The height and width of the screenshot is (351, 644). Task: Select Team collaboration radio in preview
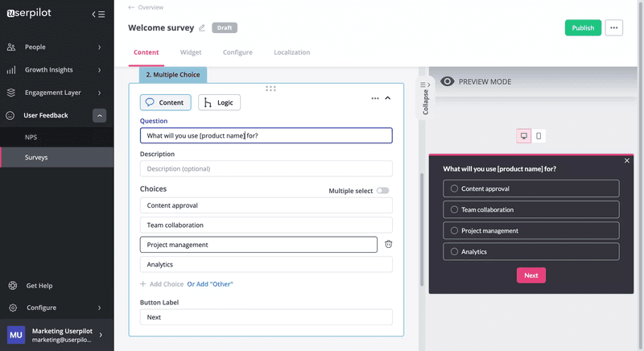(x=454, y=210)
